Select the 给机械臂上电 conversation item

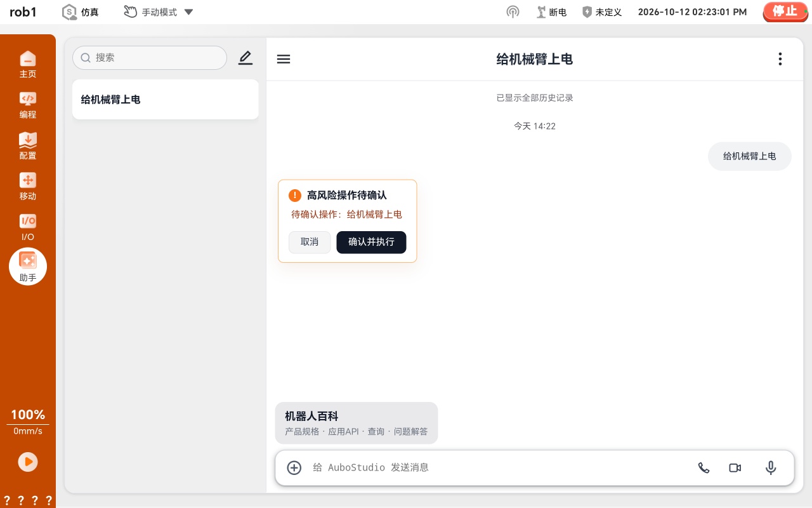click(166, 100)
